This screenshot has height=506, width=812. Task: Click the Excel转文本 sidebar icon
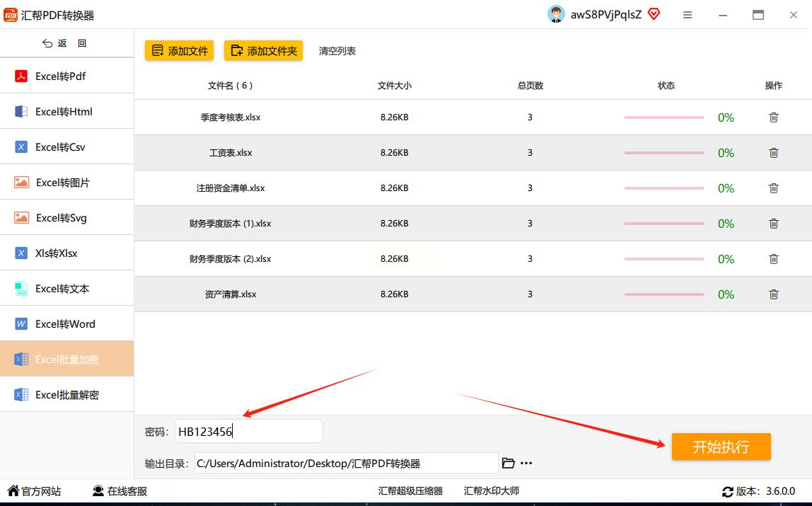pos(21,289)
